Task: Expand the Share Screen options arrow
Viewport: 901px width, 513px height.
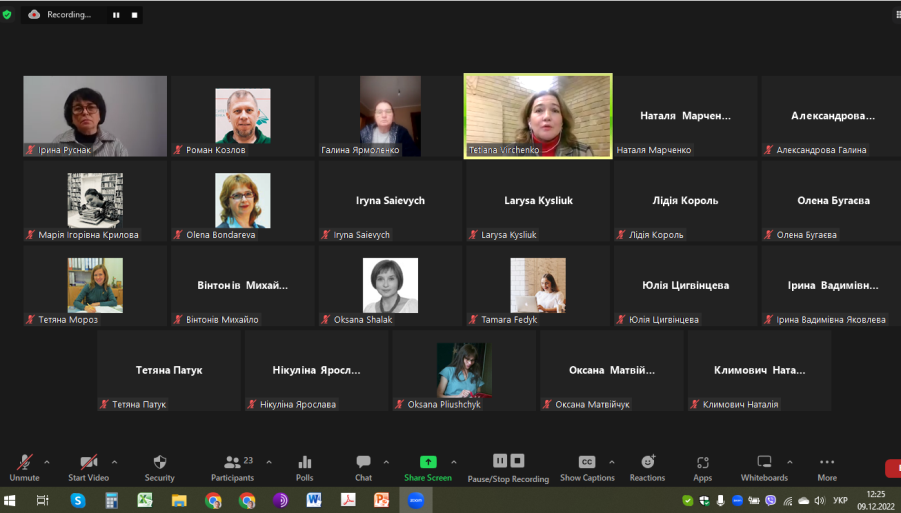Action: tap(454, 462)
